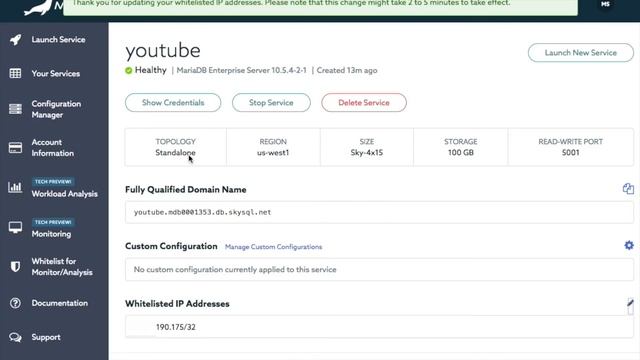The height and width of the screenshot is (360, 640).
Task: Click the youtube service title
Action: [x=163, y=51]
